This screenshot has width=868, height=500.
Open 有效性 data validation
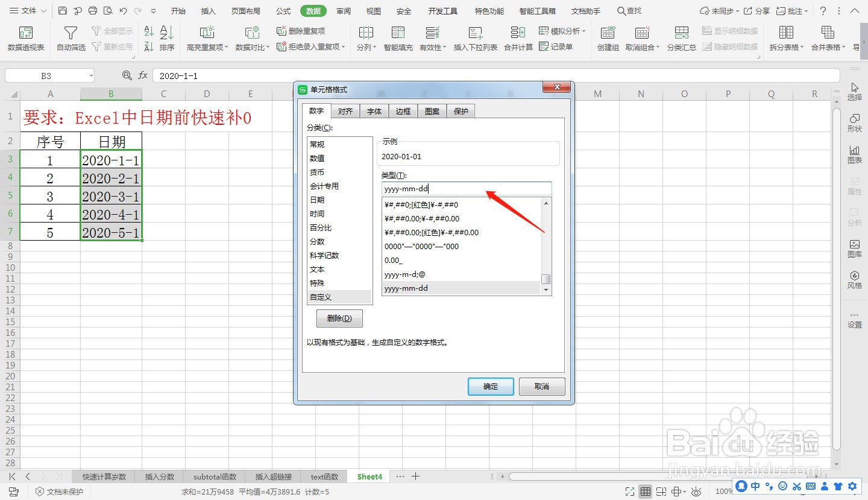pyautogui.click(x=432, y=39)
